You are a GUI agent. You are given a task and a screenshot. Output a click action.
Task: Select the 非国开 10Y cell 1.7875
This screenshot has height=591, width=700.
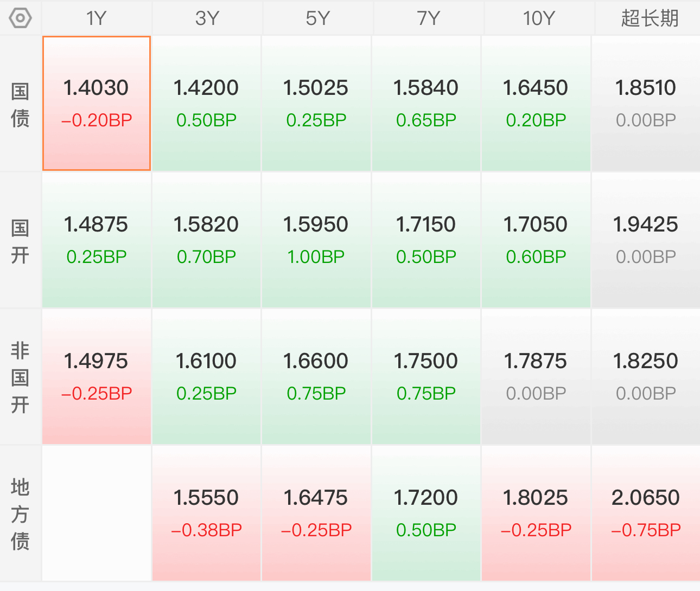click(536, 377)
